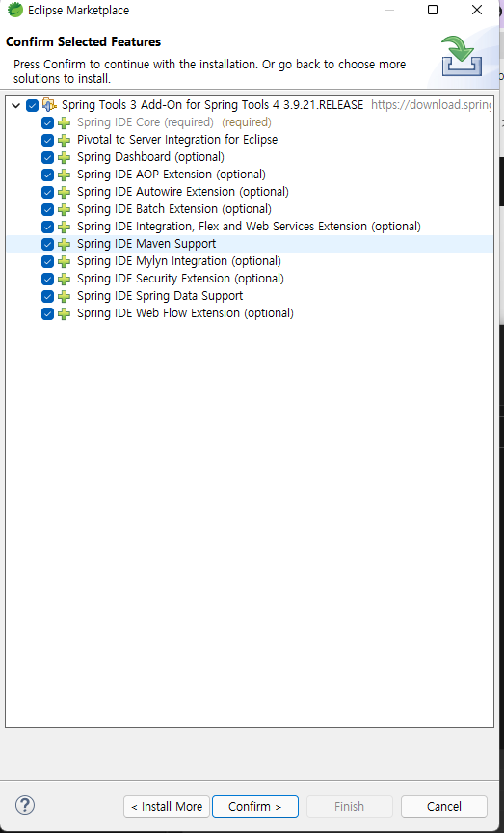This screenshot has width=504, height=833.
Task: Click the https://download.spring URL text
Action: pyautogui.click(x=432, y=105)
